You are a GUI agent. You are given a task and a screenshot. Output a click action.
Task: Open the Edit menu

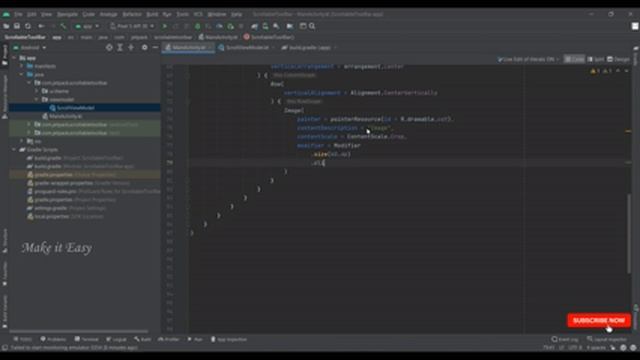coord(32,14)
